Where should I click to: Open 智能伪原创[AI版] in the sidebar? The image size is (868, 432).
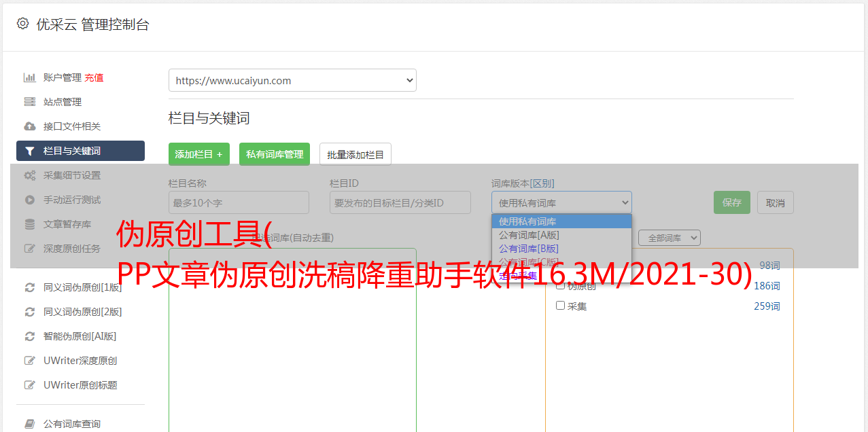pos(80,336)
